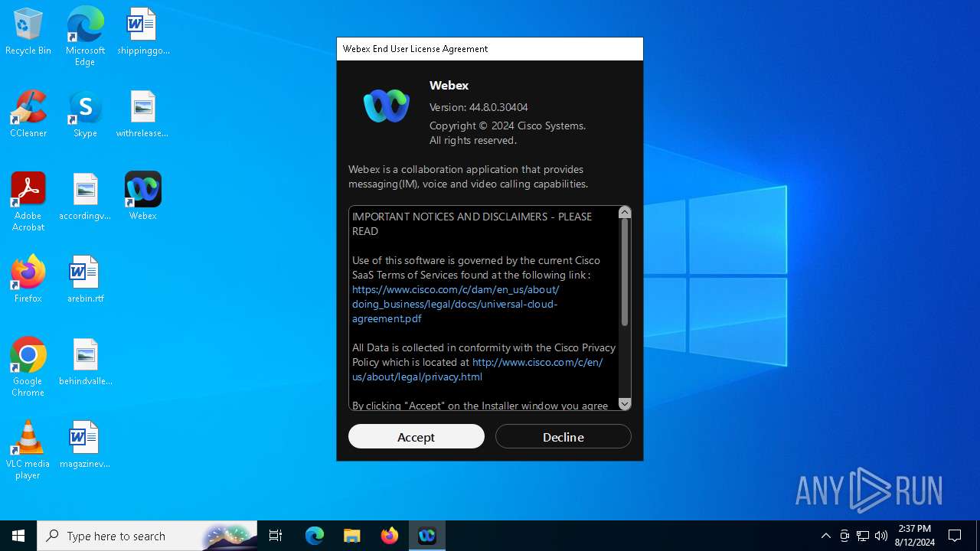Select the withrelease image file icon
This screenshot has width=980, height=551.
pos(142,114)
